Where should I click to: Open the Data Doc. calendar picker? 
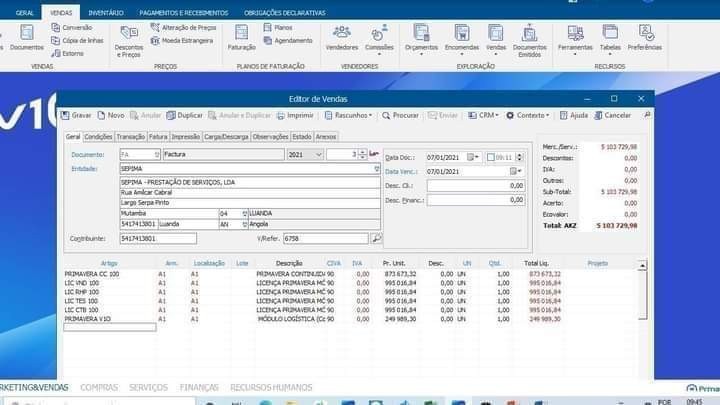tap(472, 158)
